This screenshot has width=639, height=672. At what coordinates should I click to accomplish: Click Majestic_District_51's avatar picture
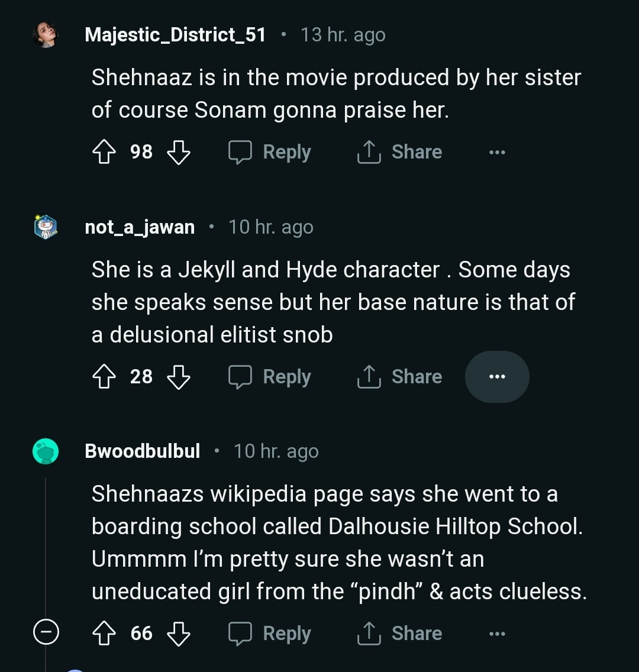(x=46, y=35)
